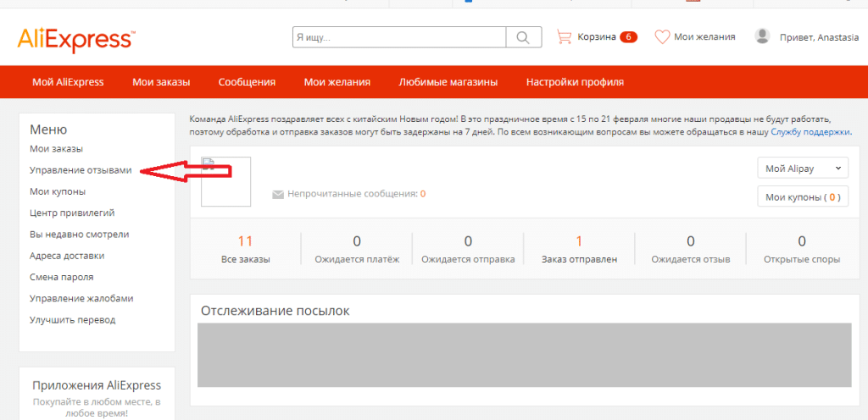Open Все заказы counter 11
Viewport: 868px width, 420px height.
coord(245,249)
